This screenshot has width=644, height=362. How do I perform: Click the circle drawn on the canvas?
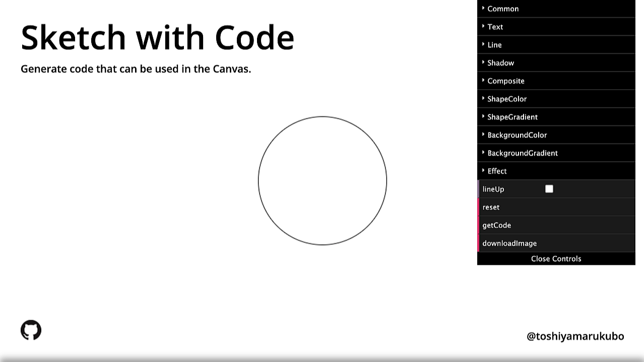pyautogui.click(x=323, y=181)
